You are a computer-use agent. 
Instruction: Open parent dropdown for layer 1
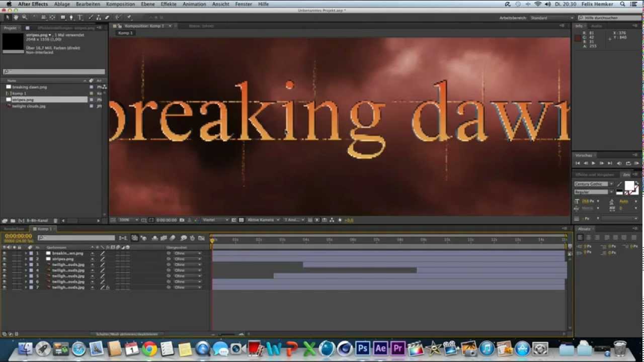point(187,253)
